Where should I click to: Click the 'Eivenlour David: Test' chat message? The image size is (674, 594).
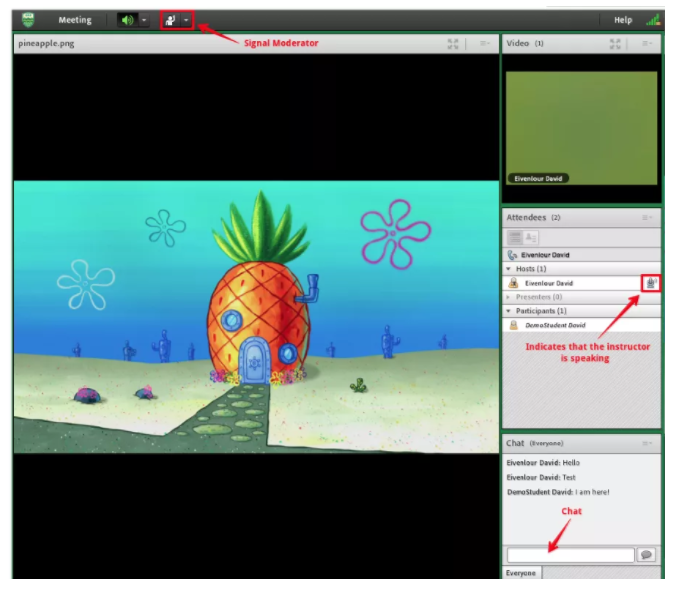coord(541,478)
